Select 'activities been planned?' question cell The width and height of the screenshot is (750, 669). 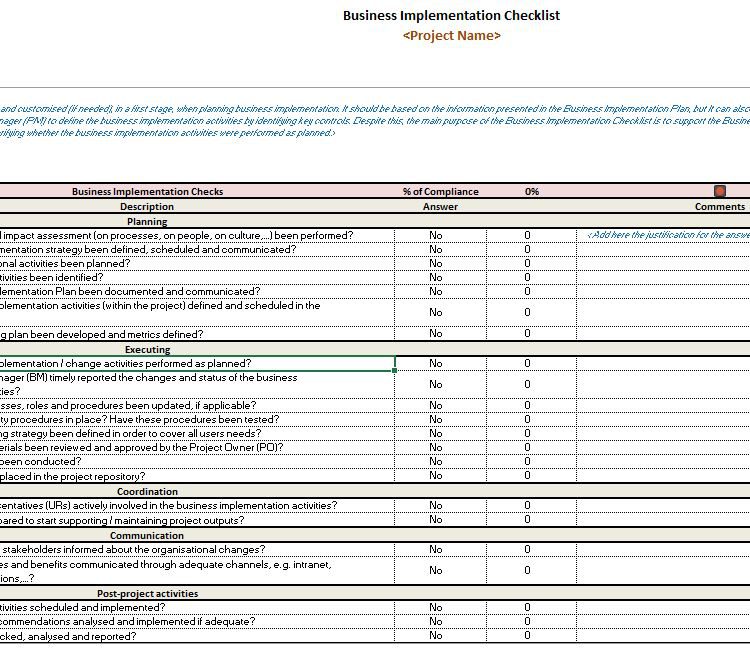197,263
